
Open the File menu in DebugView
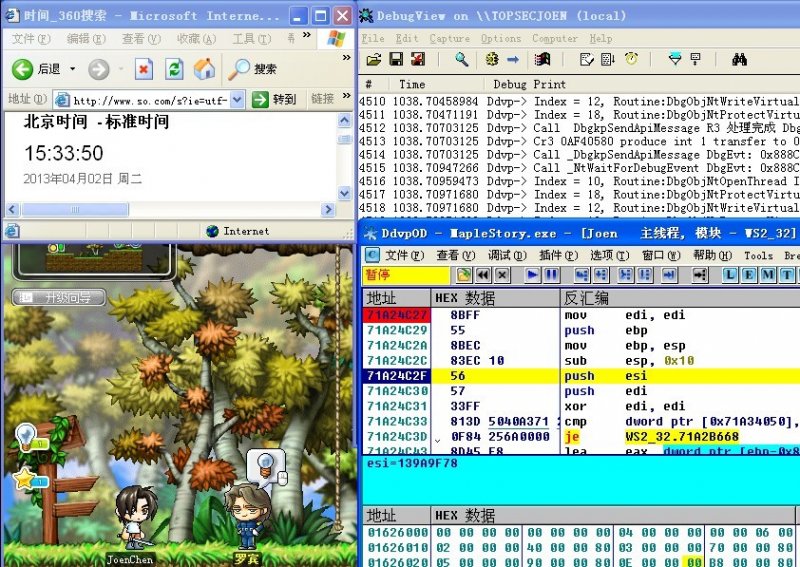[373, 38]
